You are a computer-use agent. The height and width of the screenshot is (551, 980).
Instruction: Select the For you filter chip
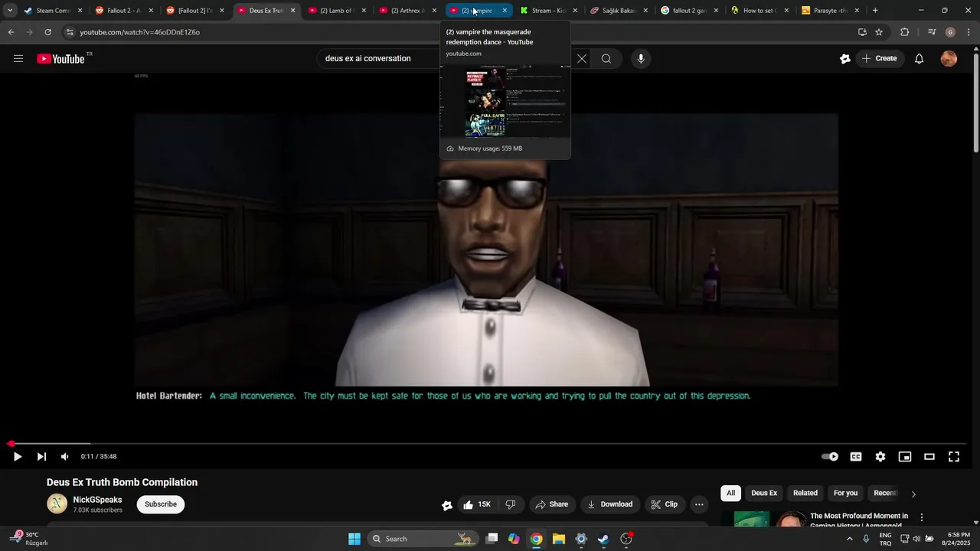(x=845, y=493)
